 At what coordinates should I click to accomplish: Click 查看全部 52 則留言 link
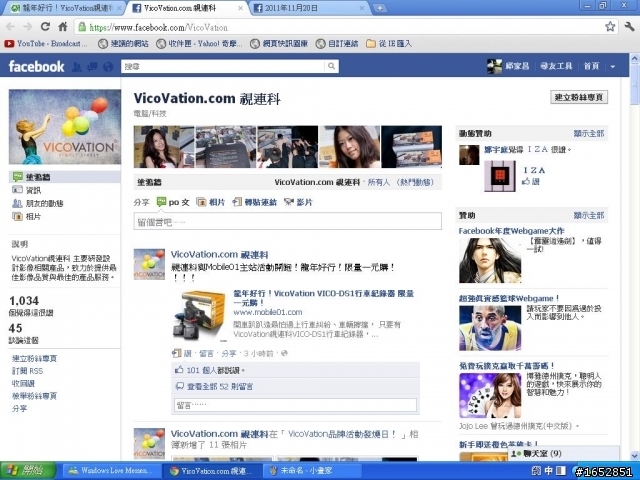point(220,386)
